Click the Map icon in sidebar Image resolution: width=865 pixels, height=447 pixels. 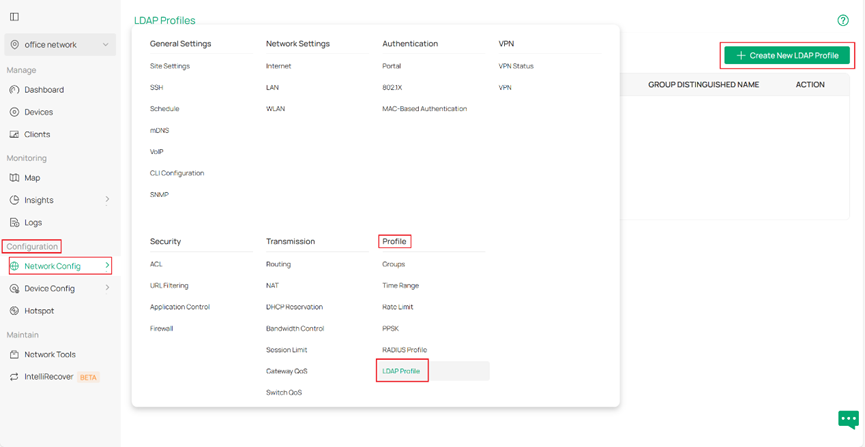click(14, 178)
